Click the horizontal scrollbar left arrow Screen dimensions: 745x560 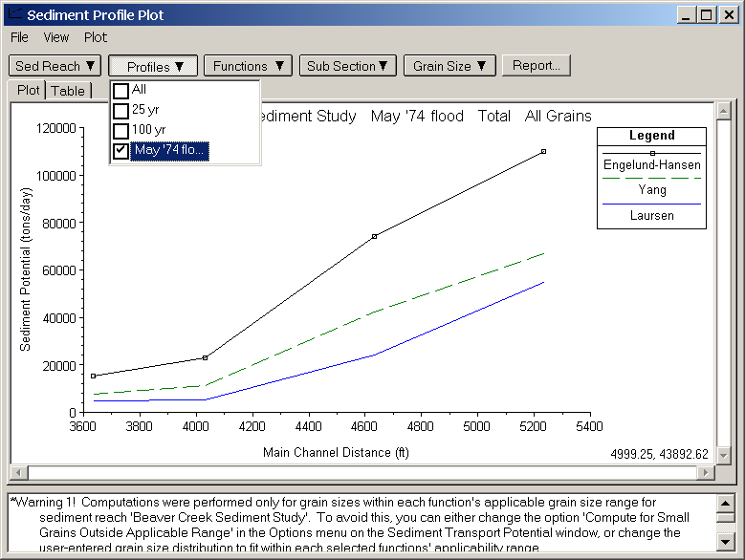coord(17,473)
